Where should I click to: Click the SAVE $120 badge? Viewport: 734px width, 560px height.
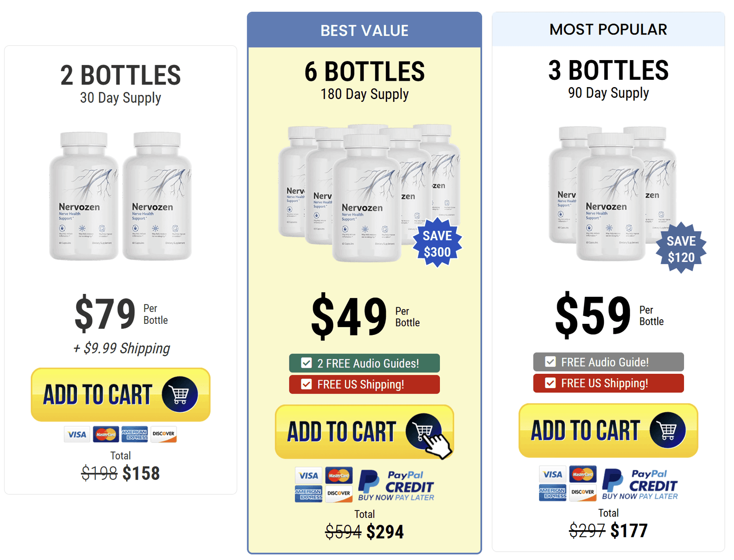681,248
